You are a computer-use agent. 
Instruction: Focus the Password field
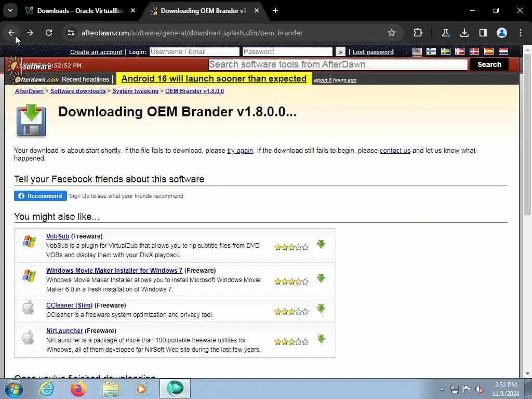click(287, 51)
